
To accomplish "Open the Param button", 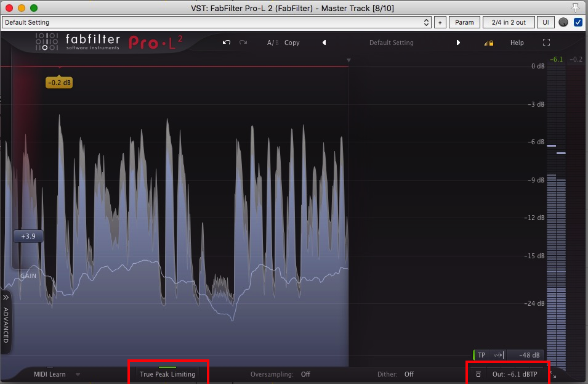I will click(x=464, y=23).
